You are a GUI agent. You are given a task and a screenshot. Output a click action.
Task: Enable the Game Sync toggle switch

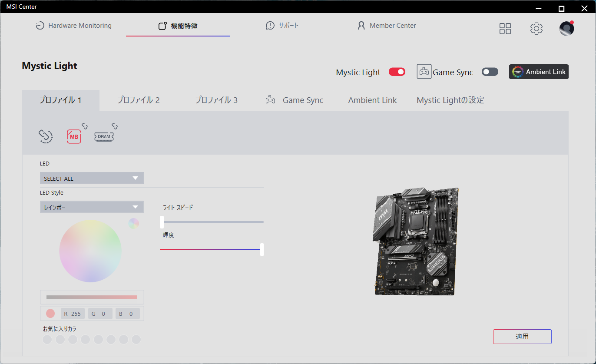[x=490, y=72]
